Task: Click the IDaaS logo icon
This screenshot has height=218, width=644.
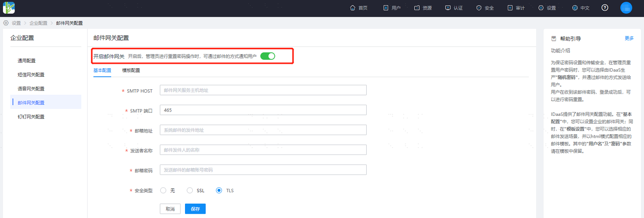Action: coord(9,8)
